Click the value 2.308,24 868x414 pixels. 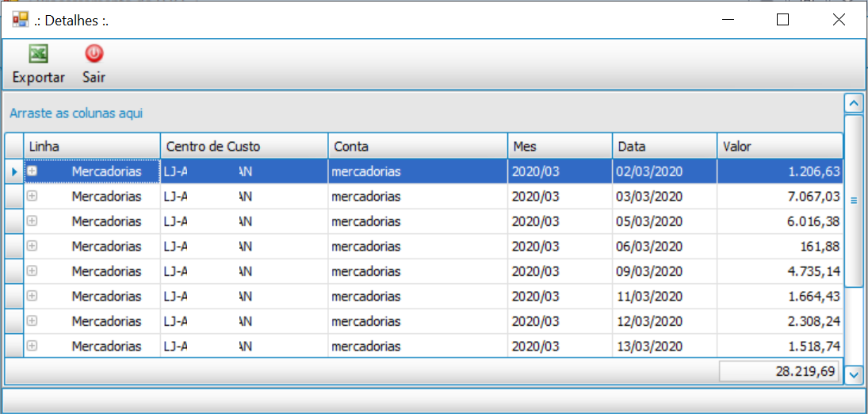(x=813, y=321)
